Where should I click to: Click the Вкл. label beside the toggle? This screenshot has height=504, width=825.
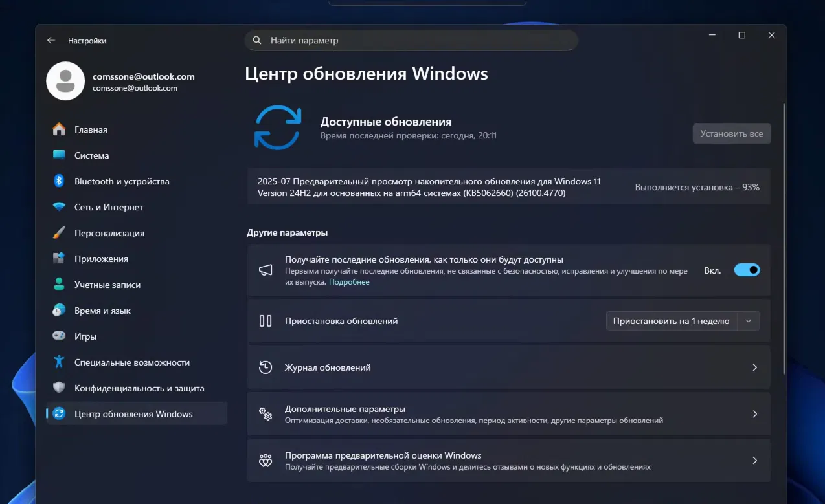[713, 270]
